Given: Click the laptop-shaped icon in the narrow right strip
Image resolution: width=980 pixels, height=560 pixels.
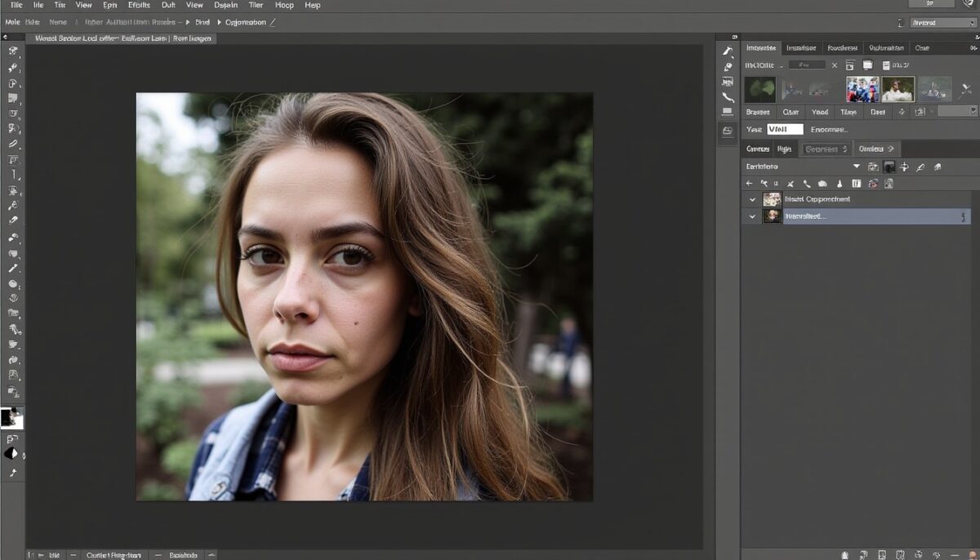Looking at the screenshot, I should tap(728, 113).
